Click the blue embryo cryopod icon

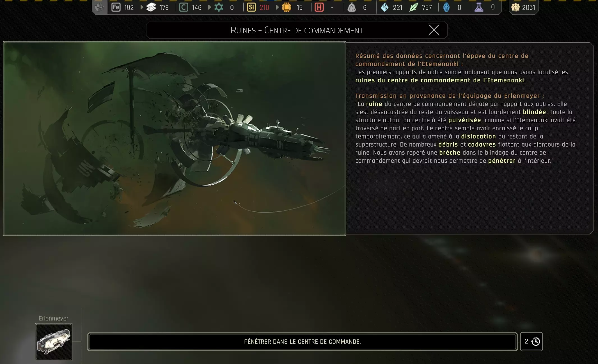click(446, 7)
